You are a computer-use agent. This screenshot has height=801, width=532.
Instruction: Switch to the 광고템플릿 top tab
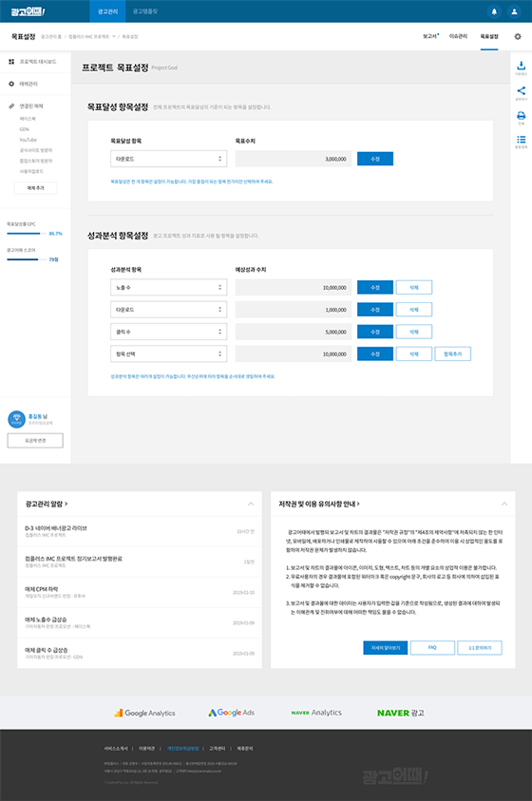tap(145, 11)
